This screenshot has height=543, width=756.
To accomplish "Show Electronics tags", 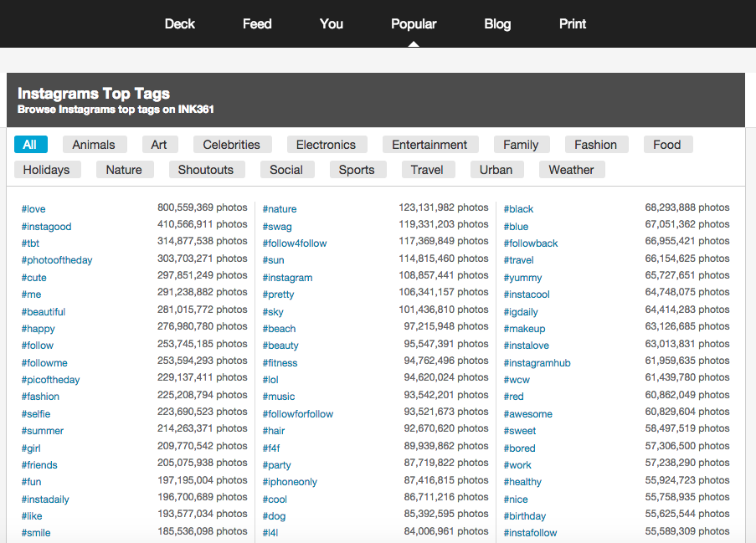I will (327, 145).
